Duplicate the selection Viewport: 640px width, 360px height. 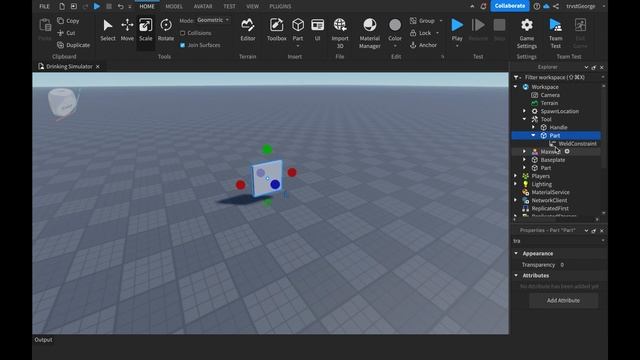point(73,45)
